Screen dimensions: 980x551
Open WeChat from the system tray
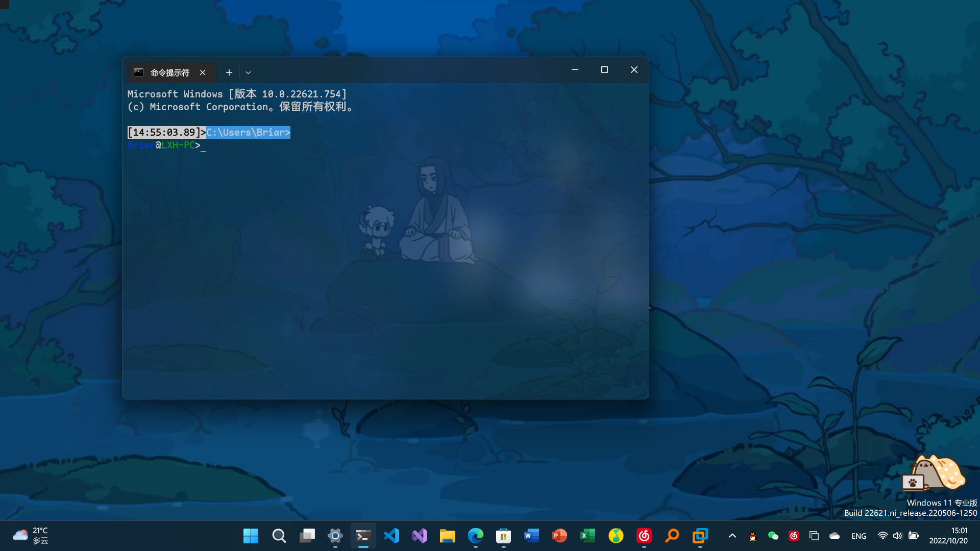(x=773, y=536)
